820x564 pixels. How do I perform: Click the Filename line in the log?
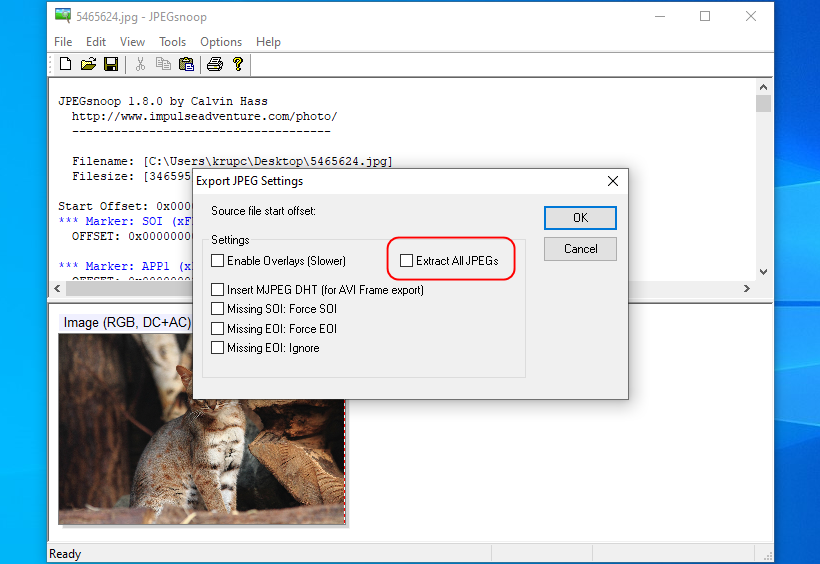coord(232,161)
